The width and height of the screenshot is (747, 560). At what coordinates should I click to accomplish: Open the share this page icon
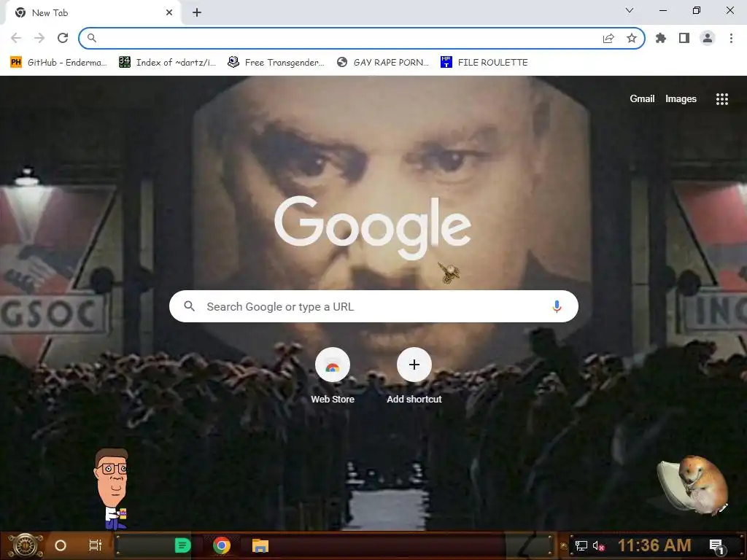tap(608, 38)
